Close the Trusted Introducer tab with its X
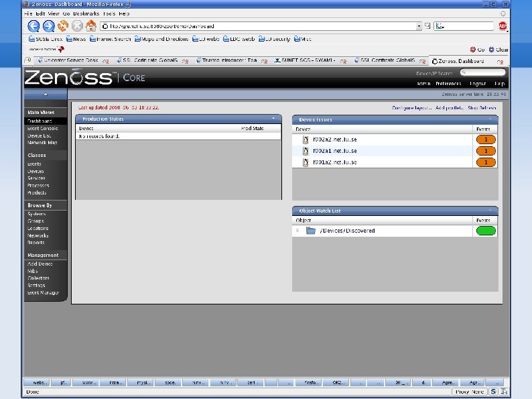 point(264,62)
